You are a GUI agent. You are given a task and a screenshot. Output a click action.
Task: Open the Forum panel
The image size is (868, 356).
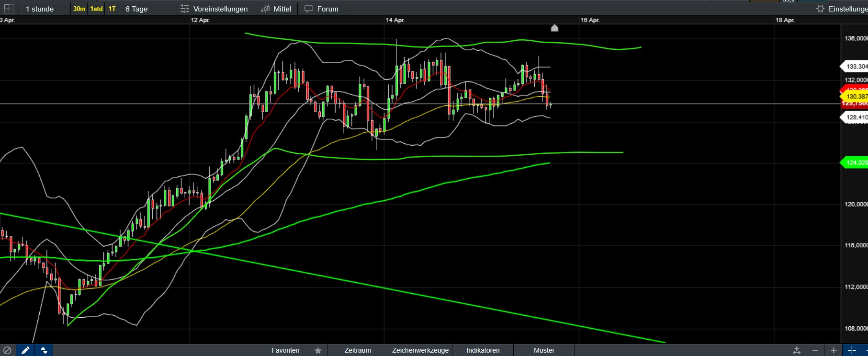[x=321, y=9]
